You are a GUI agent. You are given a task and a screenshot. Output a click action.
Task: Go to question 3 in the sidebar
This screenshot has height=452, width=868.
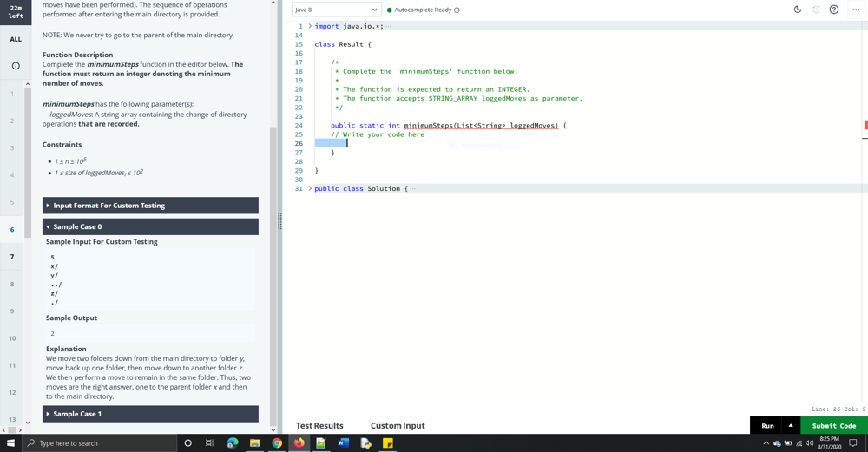11,147
